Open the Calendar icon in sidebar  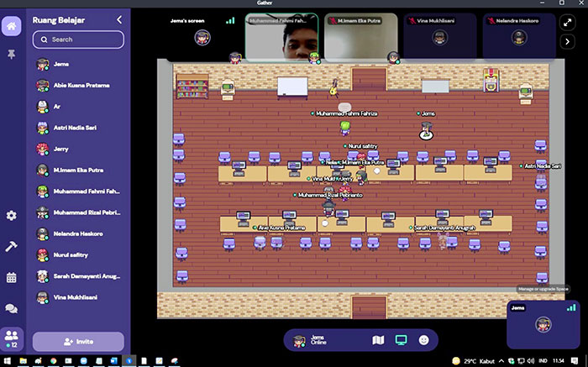tap(11, 277)
